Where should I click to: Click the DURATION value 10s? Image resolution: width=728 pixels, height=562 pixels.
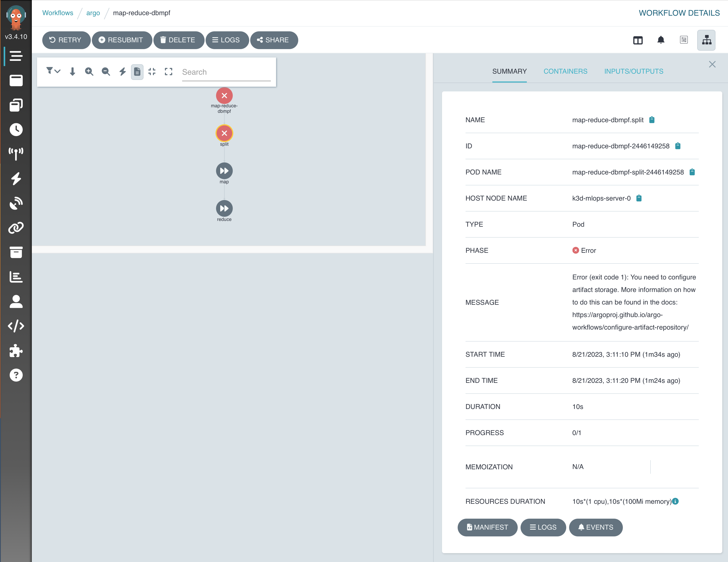point(578,407)
